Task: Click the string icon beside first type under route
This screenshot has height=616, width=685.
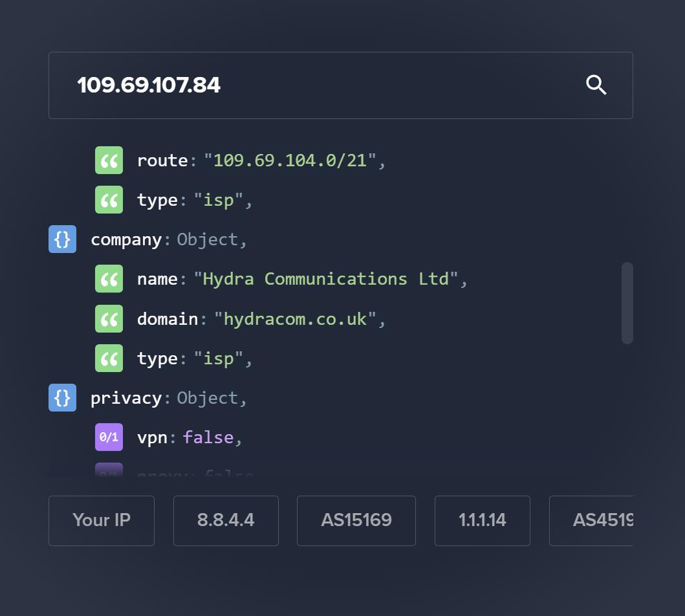Action: pyautogui.click(x=109, y=200)
